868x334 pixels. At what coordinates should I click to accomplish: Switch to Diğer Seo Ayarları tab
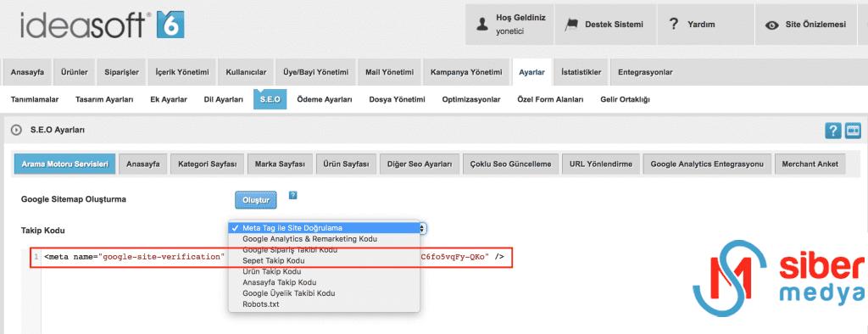[420, 164]
